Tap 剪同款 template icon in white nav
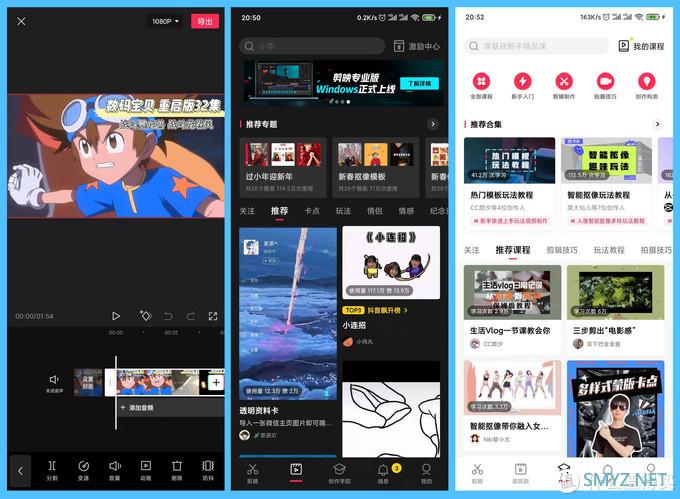680x499 pixels. pyautogui.click(x=520, y=473)
